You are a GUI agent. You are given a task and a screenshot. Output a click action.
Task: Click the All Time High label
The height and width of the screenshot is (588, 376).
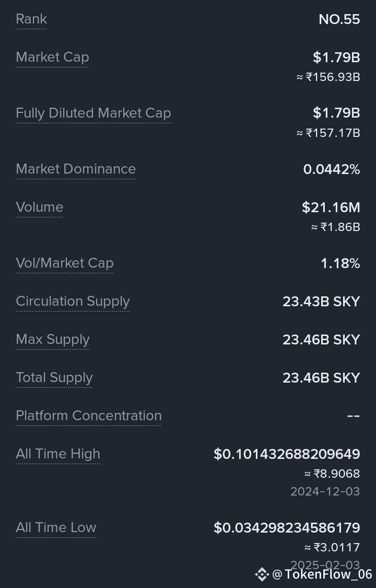(x=58, y=454)
